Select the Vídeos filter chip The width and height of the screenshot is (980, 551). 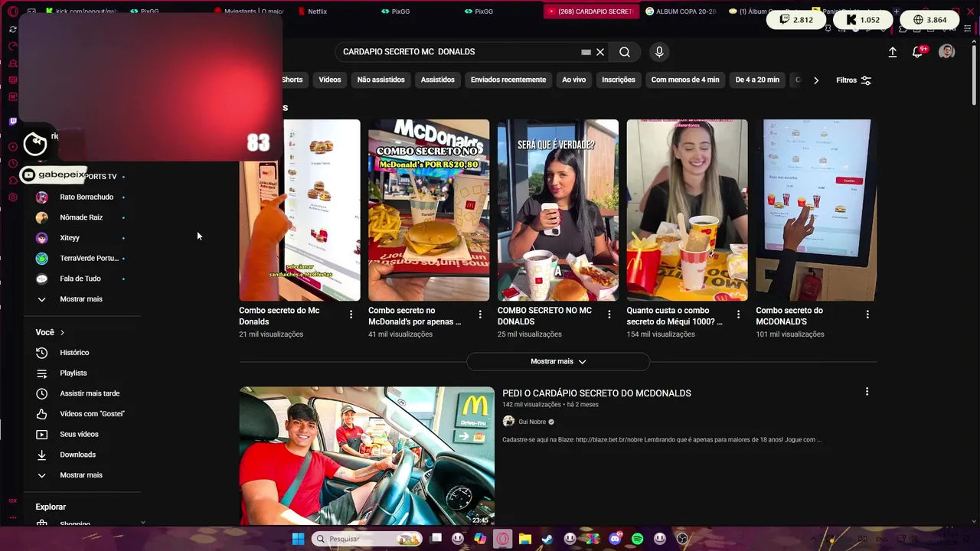click(330, 80)
